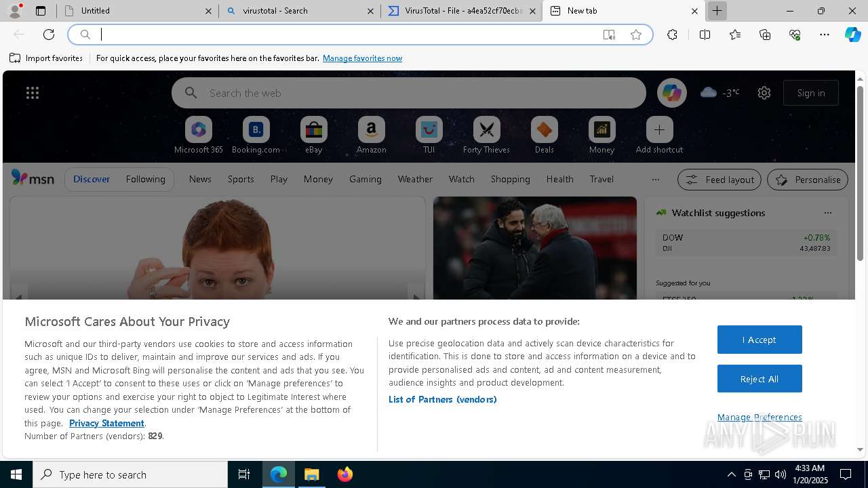Open the football managers news thumbnail
The width and height of the screenshot is (868, 488).
click(x=535, y=247)
